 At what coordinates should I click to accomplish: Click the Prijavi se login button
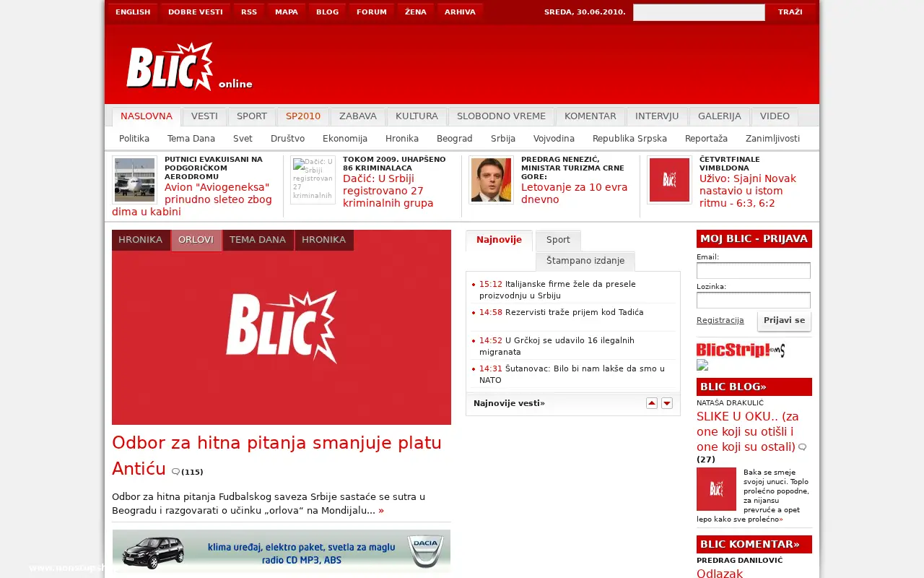[784, 321]
